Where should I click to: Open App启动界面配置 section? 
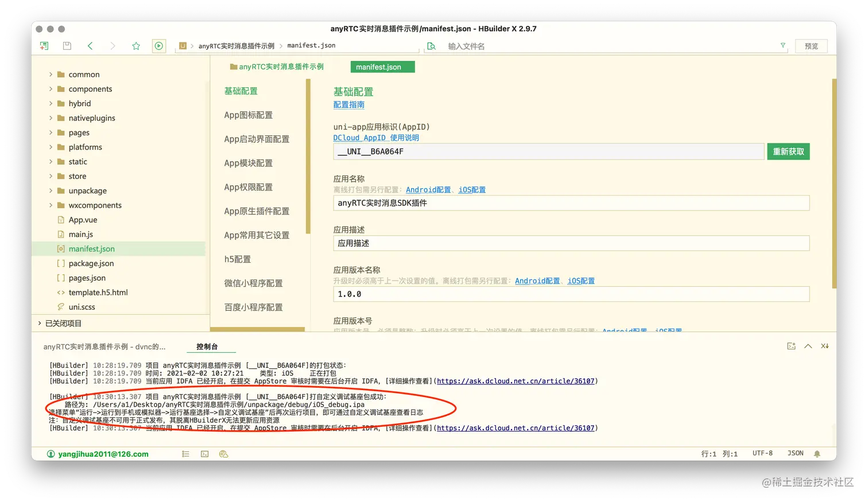(x=257, y=139)
